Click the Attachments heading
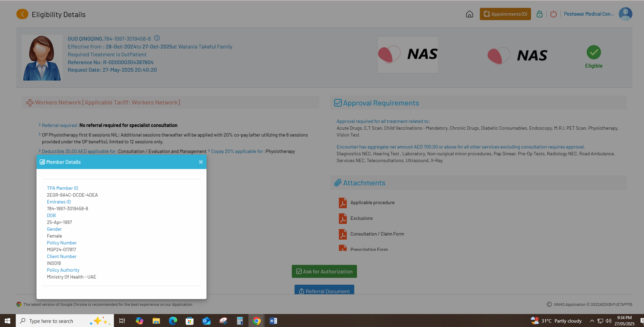 pyautogui.click(x=364, y=183)
